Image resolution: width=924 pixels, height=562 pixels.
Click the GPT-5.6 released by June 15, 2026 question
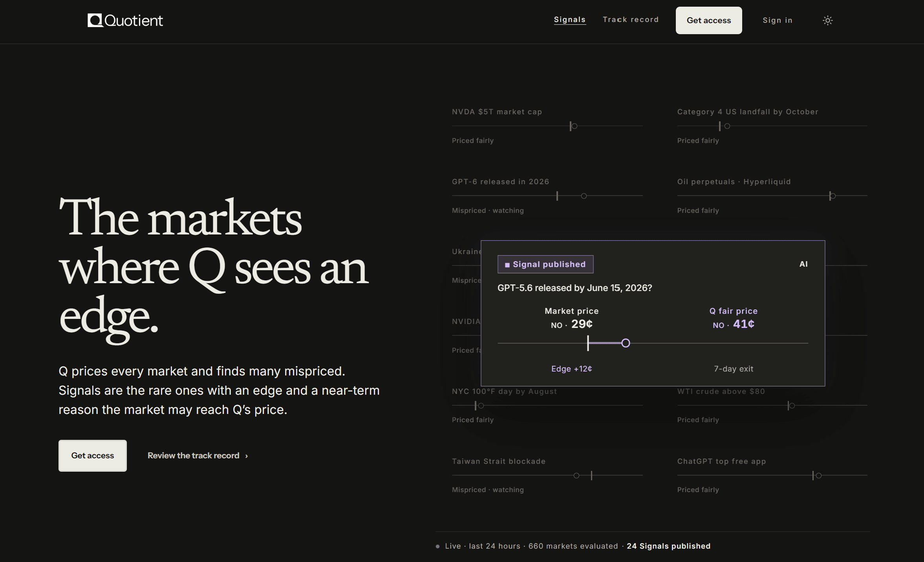click(x=575, y=288)
